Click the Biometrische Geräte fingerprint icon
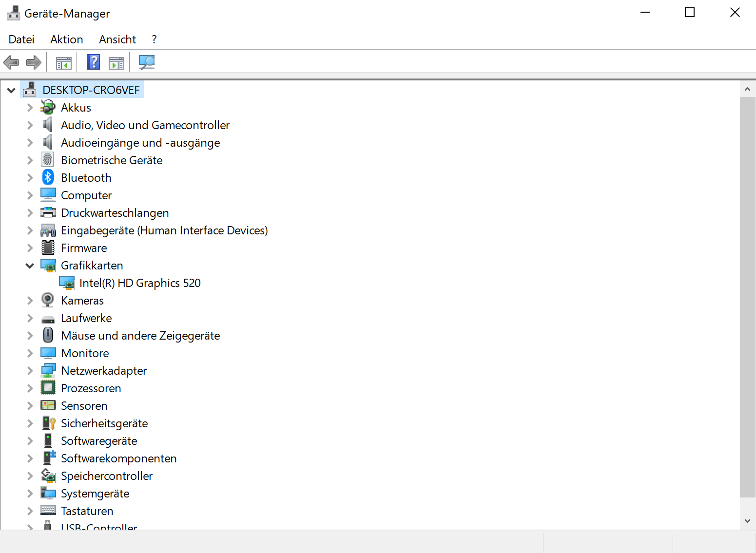Screen dimensions: 756x553 point(48,160)
